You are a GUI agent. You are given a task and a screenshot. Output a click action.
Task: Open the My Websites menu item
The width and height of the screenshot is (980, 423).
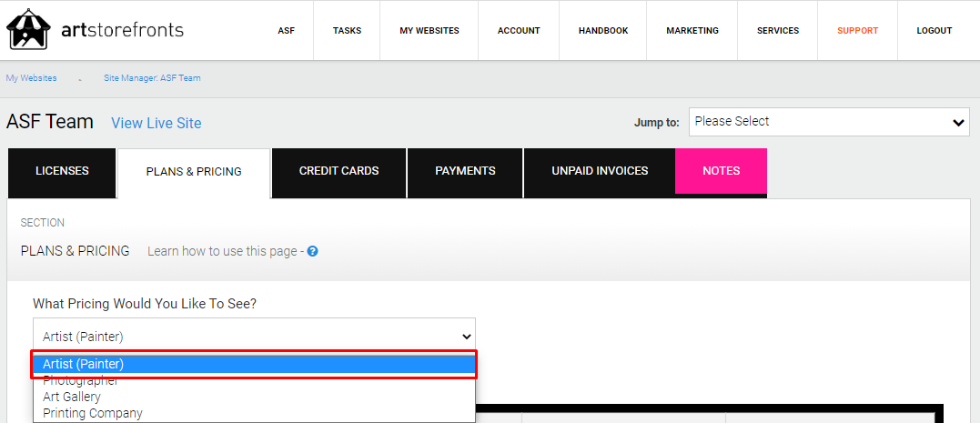pyautogui.click(x=429, y=31)
